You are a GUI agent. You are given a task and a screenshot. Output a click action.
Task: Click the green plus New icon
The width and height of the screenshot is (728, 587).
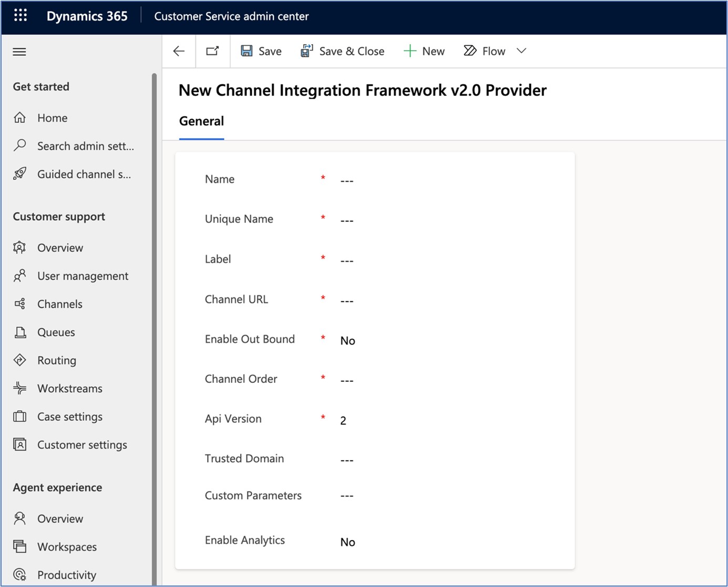pos(410,51)
